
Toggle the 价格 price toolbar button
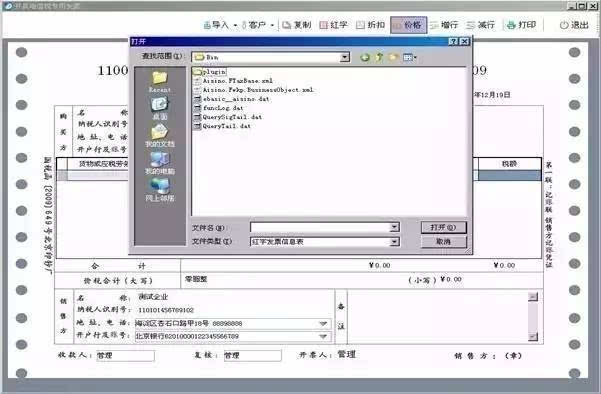[409, 25]
